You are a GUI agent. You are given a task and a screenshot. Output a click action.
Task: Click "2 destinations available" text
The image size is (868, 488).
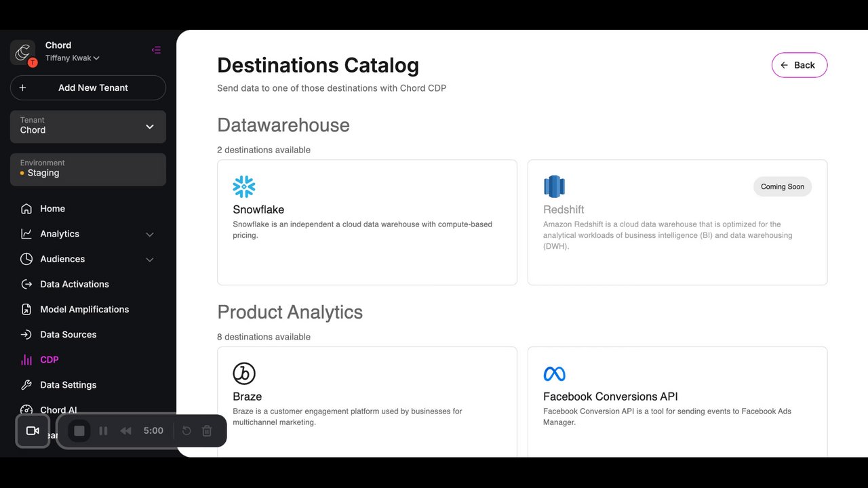point(264,150)
